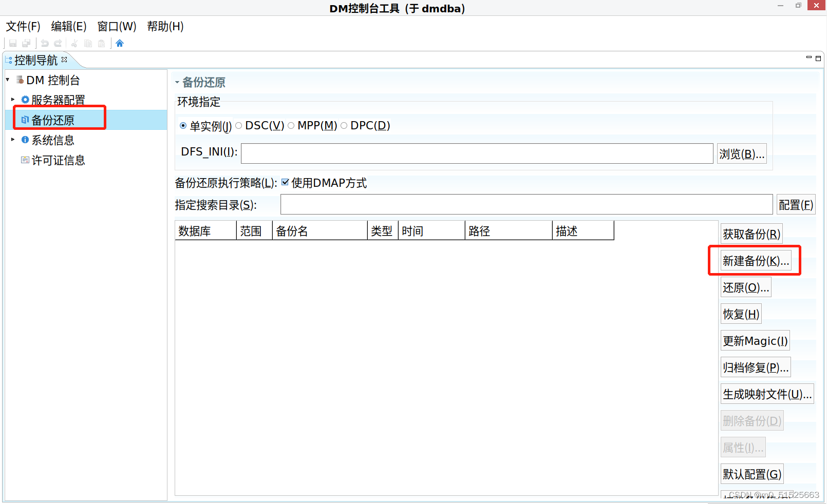Click the 浏览(B)... browse button
Screen dimensions: 827x504
click(x=742, y=154)
